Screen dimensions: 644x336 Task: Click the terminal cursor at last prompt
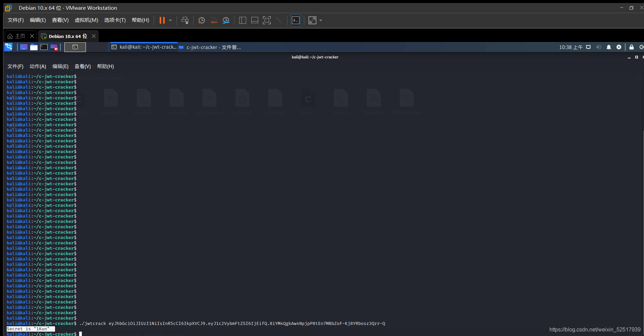(80, 334)
